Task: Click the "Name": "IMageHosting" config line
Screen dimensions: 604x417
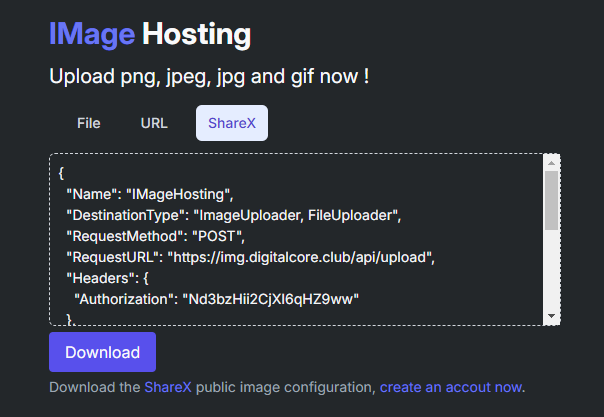Action: 149,193
